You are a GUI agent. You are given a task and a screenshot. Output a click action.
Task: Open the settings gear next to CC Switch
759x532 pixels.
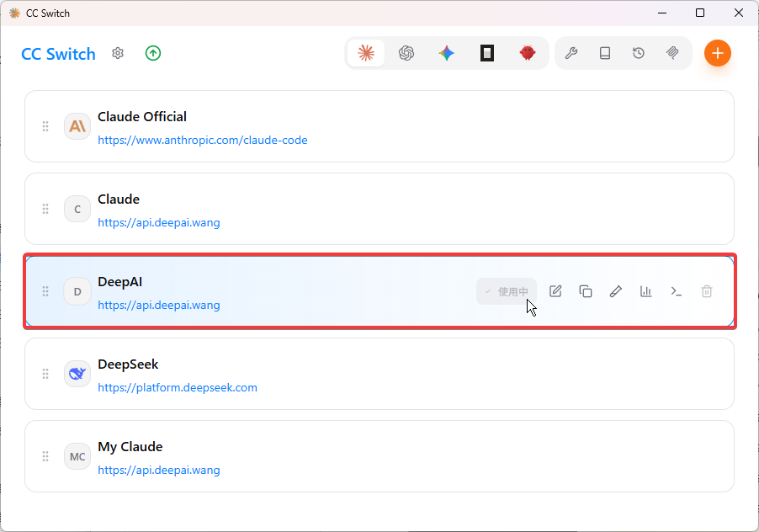point(118,53)
